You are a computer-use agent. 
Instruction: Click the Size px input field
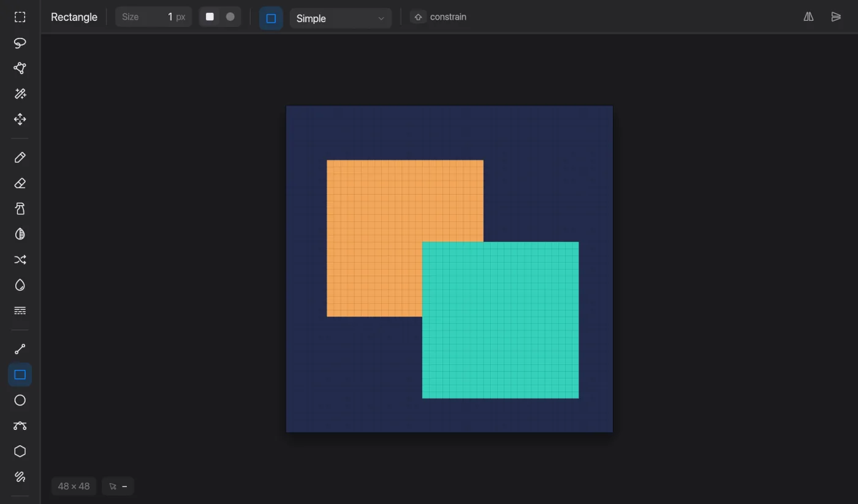tap(154, 17)
